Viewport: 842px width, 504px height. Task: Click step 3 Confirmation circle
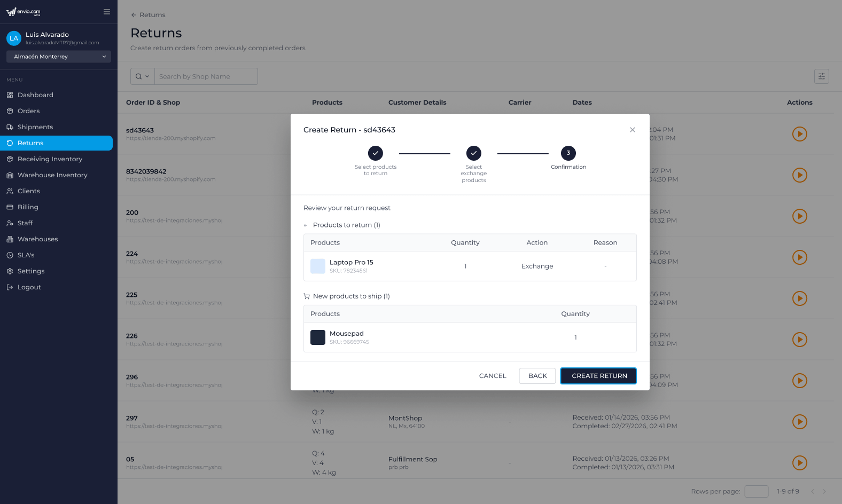click(x=568, y=153)
